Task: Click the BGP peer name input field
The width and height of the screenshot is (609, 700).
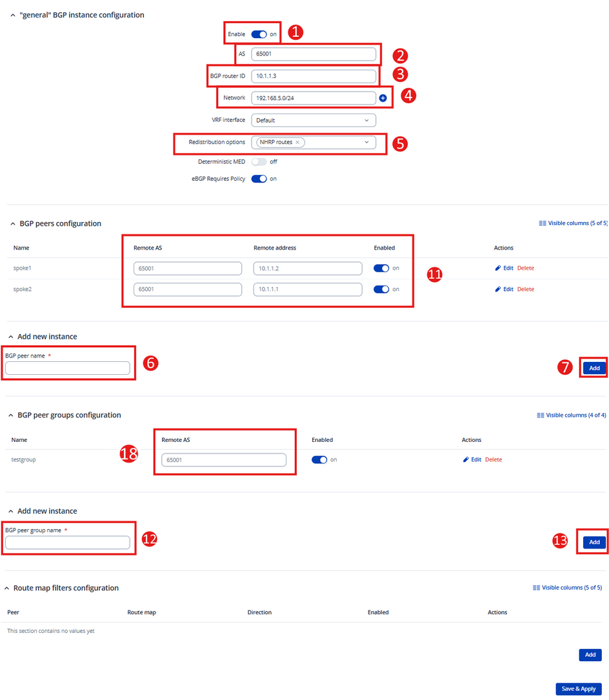Action: click(x=68, y=368)
